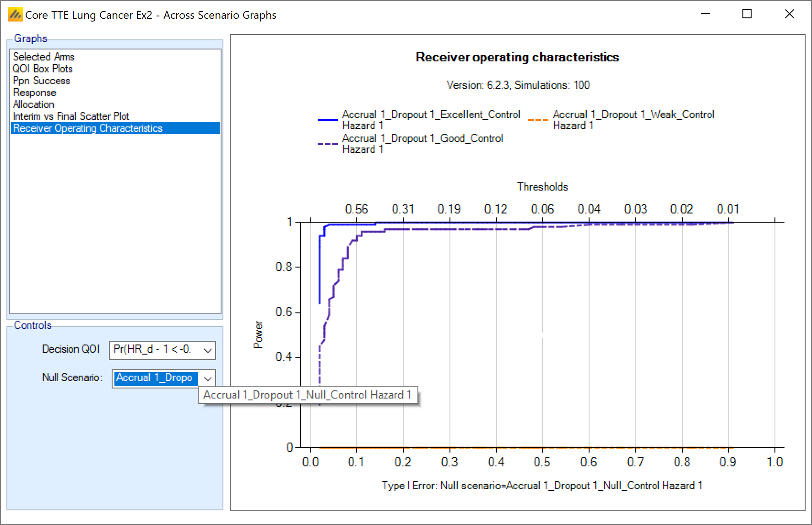
Task: Select Receiver Operating Characteristics item
Action: pyautogui.click(x=87, y=128)
